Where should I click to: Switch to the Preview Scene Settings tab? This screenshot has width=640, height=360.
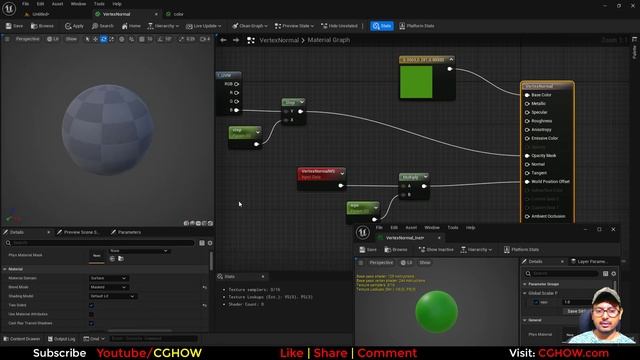[79, 232]
